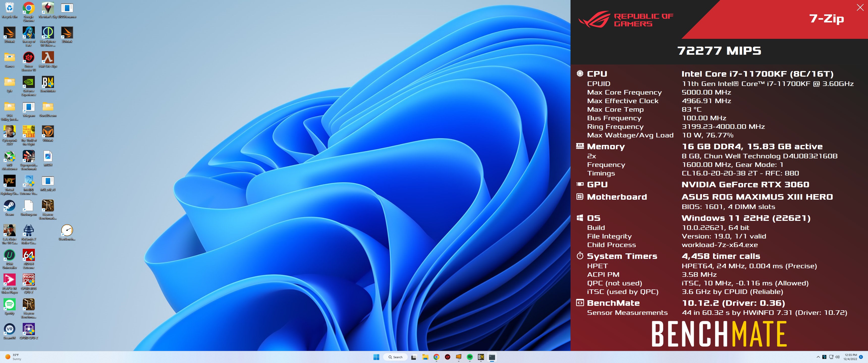Open the M12H file on the desktop
Image resolution: width=868 pixels, height=363 pixels.
tap(48, 158)
